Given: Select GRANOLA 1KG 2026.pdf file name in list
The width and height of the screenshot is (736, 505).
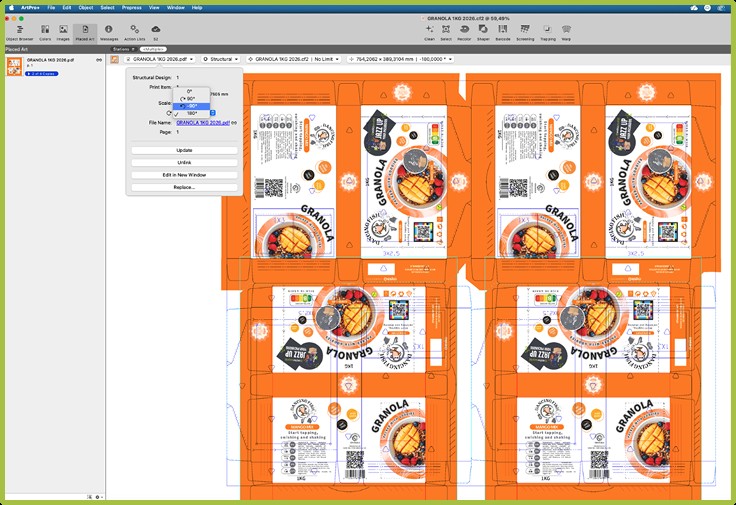Looking at the screenshot, I should (50, 60).
